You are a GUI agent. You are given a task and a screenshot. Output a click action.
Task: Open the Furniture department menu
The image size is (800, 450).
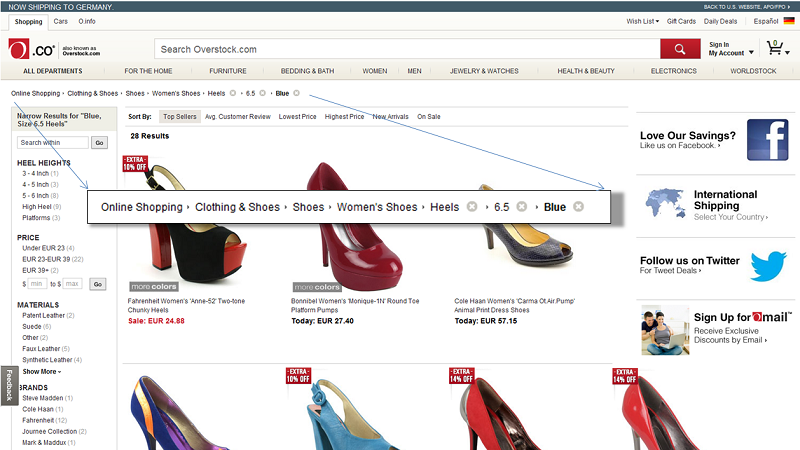coord(227,71)
